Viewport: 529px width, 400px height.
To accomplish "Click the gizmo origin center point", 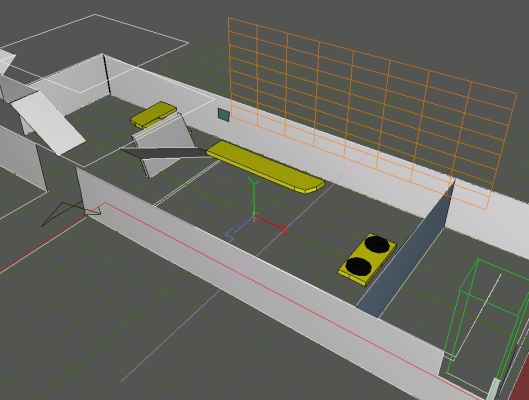I will point(254,217).
